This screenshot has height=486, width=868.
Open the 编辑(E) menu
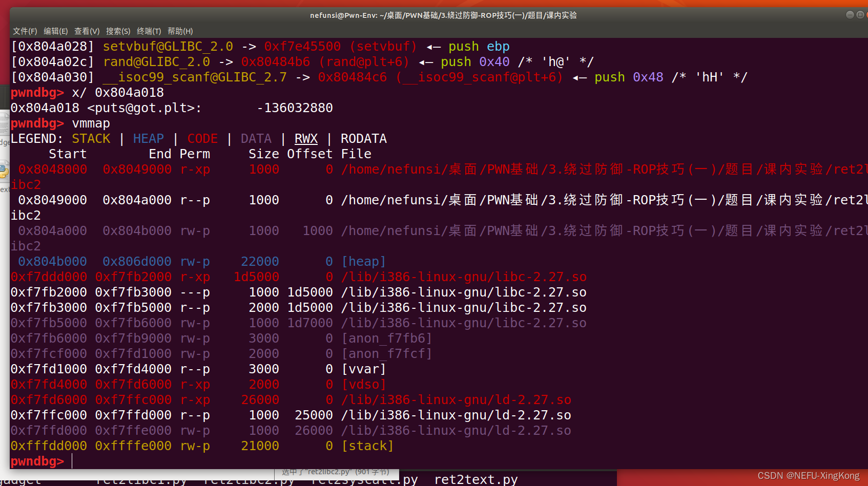(x=55, y=31)
